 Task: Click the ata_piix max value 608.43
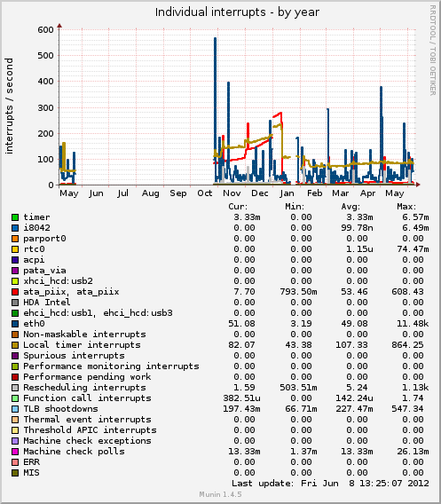[x=407, y=292]
